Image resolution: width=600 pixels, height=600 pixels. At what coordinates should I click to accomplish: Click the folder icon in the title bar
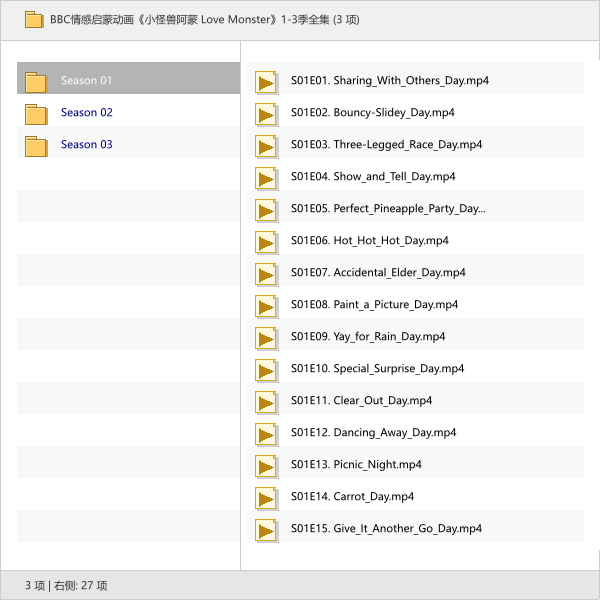[x=34, y=19]
